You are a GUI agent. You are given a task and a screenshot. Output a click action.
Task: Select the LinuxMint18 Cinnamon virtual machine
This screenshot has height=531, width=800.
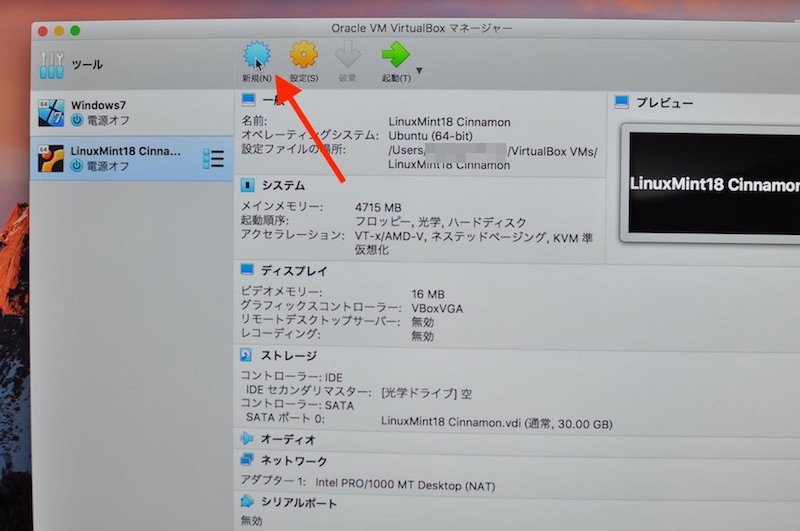[x=132, y=158]
